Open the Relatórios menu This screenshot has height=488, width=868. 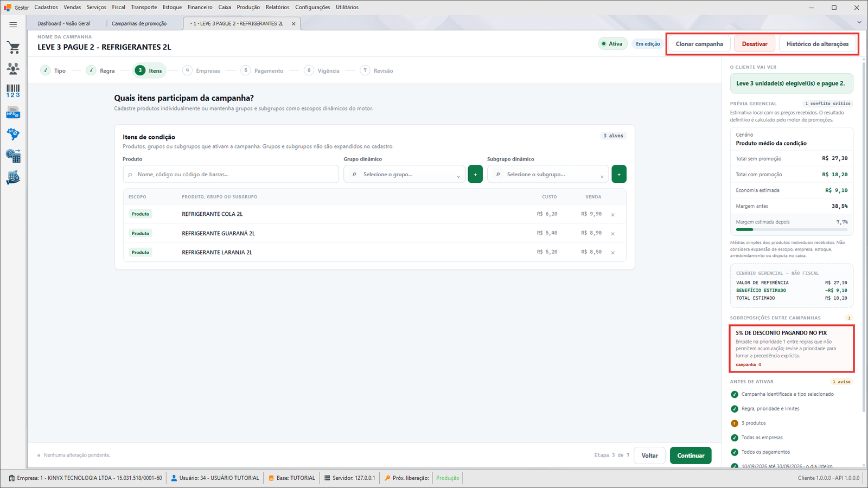(277, 7)
